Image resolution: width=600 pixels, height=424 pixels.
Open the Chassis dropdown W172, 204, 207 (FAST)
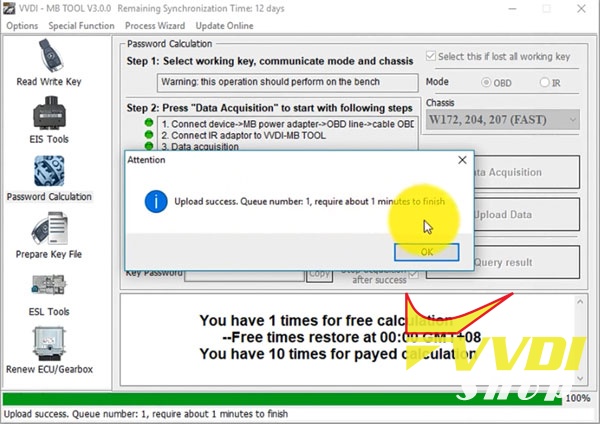(x=502, y=120)
